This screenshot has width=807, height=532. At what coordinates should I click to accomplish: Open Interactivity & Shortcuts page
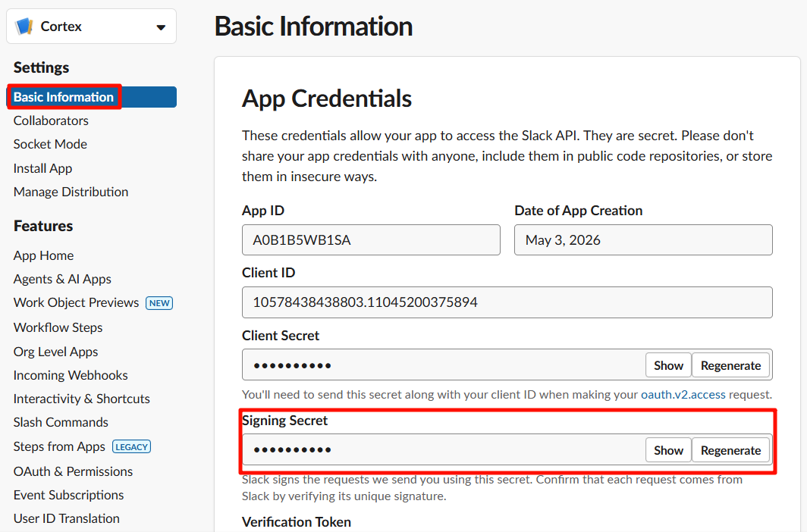(82, 399)
